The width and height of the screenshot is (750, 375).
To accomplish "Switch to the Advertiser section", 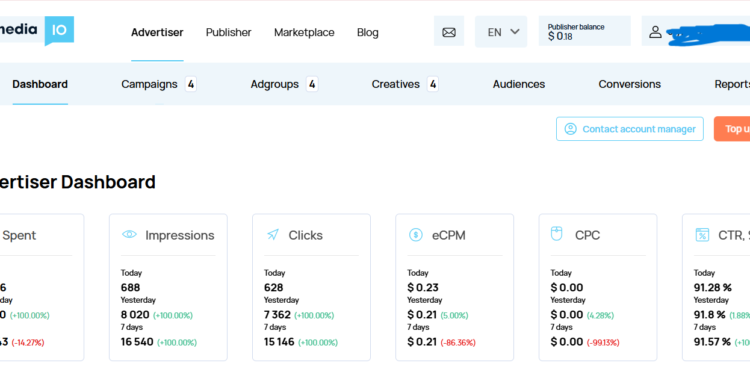I will pos(157,33).
